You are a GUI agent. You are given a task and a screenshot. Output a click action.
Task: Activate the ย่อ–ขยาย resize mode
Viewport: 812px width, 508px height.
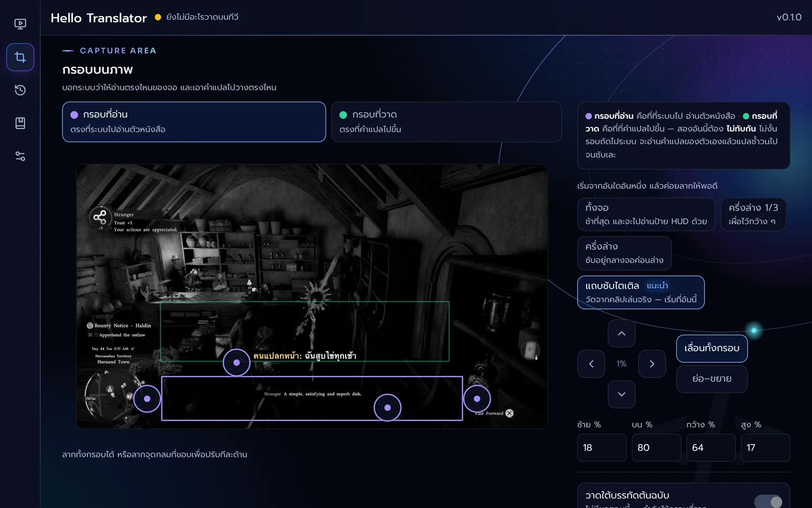tap(712, 379)
